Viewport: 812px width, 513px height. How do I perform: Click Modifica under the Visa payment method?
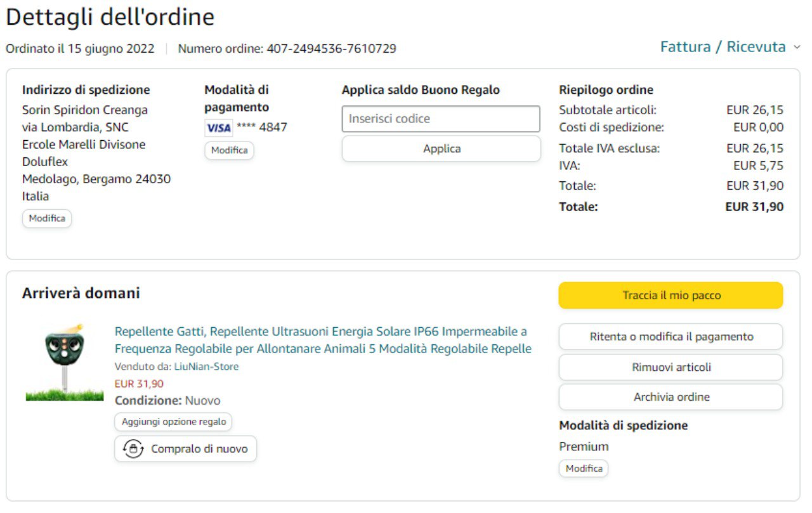point(229,151)
